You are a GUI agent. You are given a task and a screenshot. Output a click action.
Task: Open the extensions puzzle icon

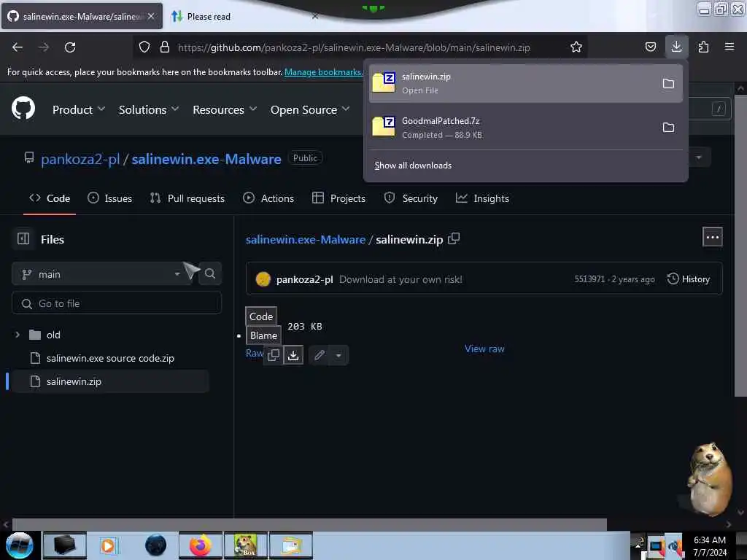click(703, 47)
